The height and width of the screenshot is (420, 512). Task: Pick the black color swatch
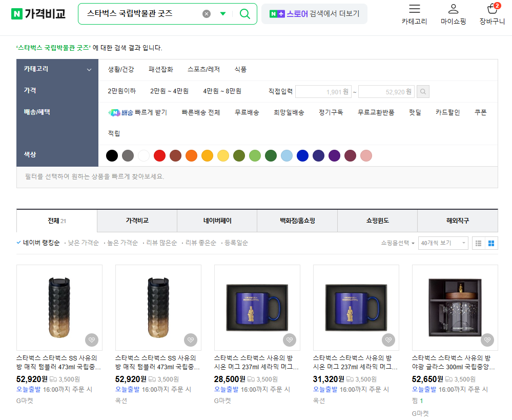click(112, 155)
